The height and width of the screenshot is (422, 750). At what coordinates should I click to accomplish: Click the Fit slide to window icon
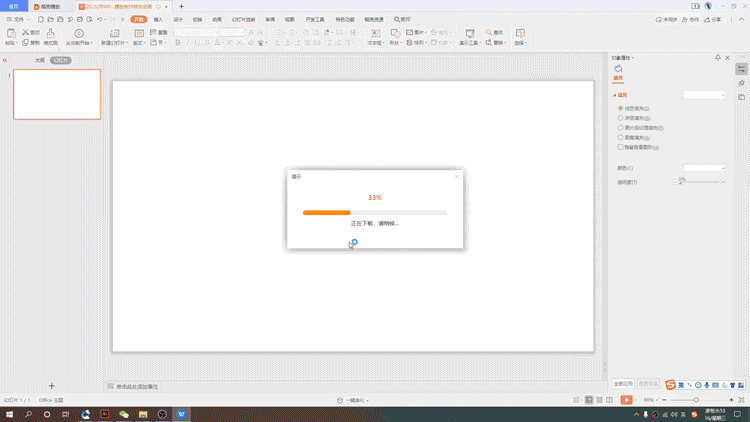[x=741, y=400]
